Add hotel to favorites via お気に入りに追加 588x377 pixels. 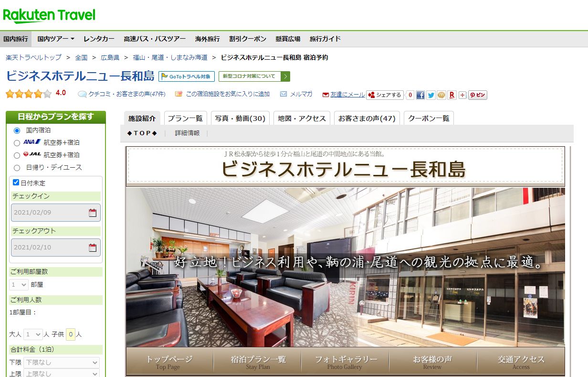[228, 94]
